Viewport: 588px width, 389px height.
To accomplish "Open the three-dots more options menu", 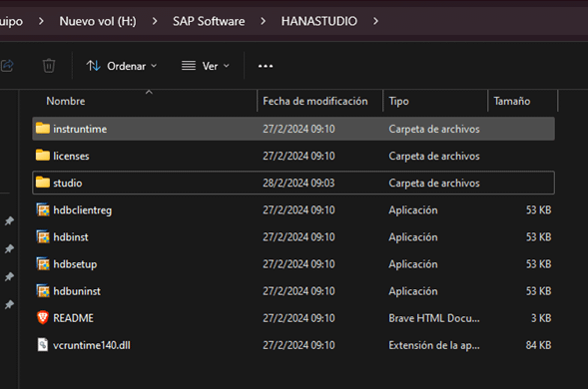I will tap(266, 66).
